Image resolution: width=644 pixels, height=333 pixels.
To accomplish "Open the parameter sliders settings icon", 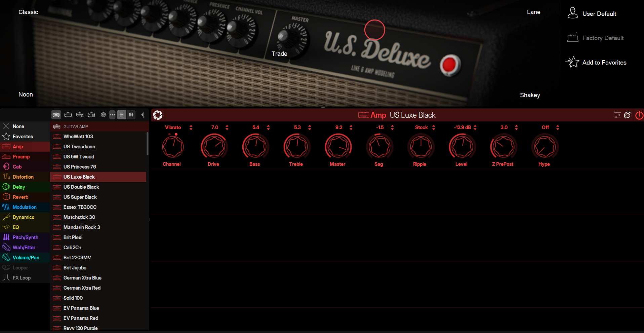I will [618, 115].
